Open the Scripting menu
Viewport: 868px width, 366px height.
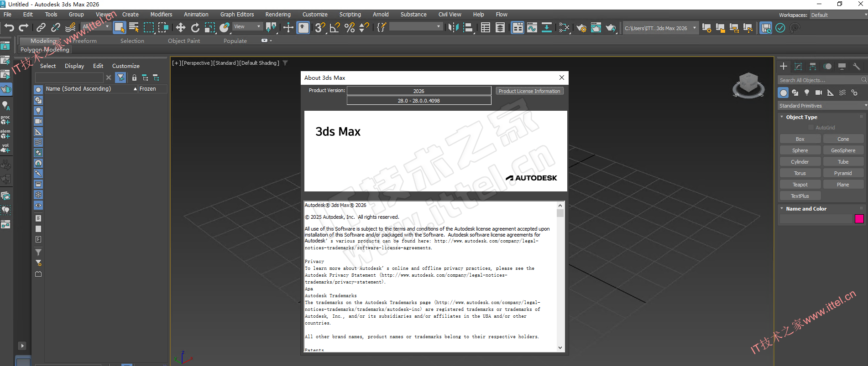tap(350, 15)
